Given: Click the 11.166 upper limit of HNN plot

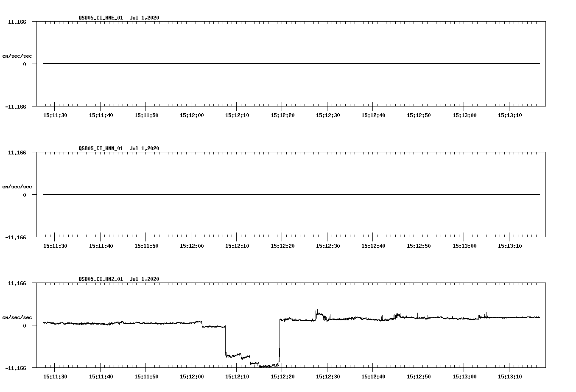Looking at the screenshot, I should click(17, 152).
